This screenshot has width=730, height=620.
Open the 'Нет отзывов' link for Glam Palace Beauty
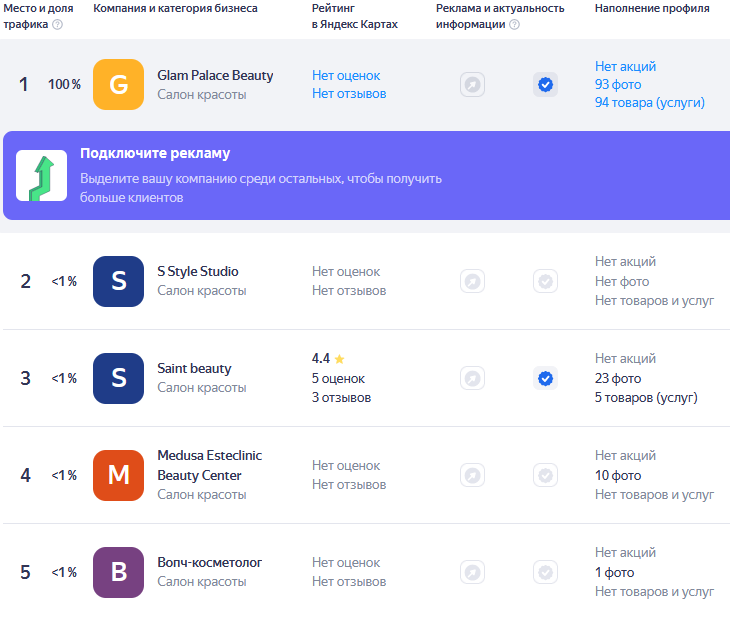pyautogui.click(x=349, y=94)
